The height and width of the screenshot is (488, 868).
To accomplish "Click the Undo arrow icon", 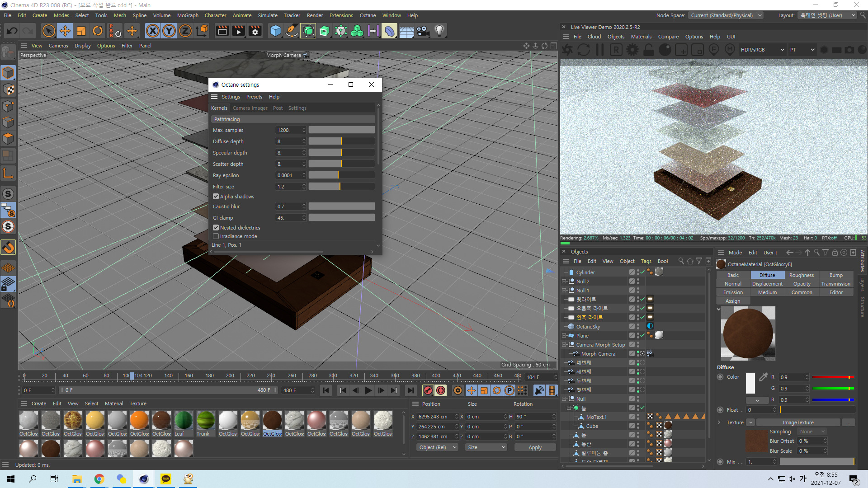I will click(12, 31).
